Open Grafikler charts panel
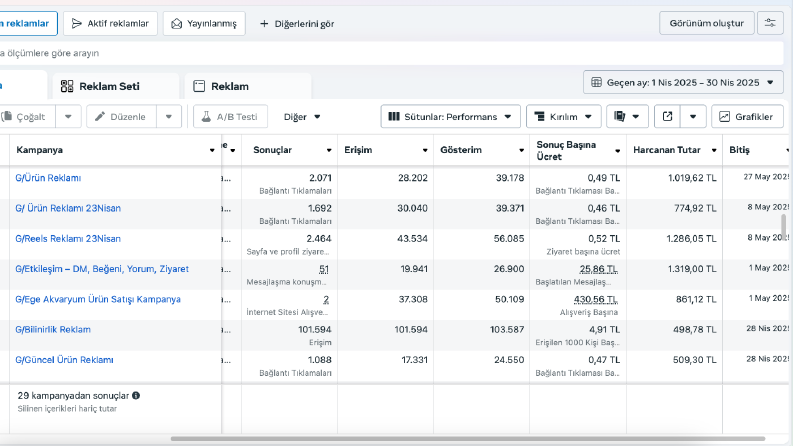The height and width of the screenshot is (446, 793). pyautogui.click(x=747, y=117)
